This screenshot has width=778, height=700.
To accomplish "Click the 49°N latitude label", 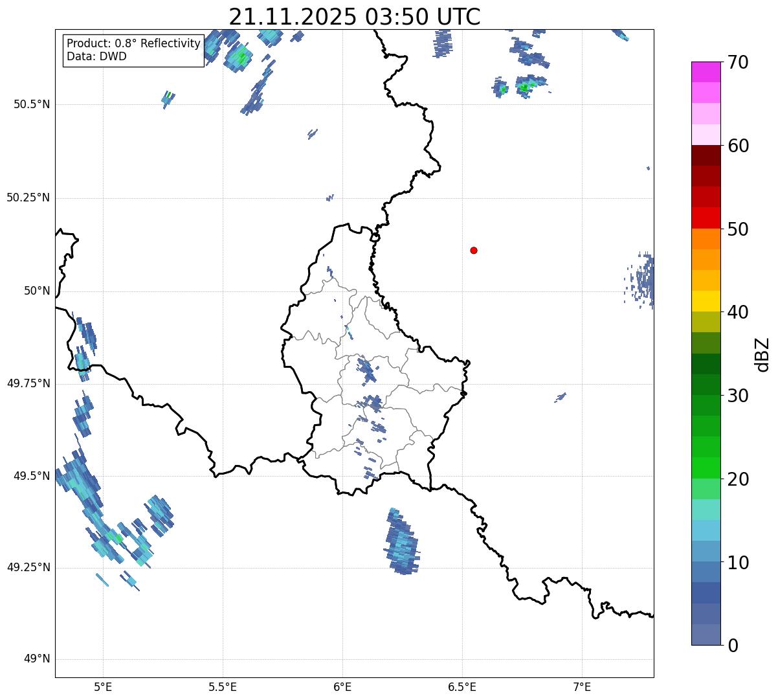I will pyautogui.click(x=37, y=659).
